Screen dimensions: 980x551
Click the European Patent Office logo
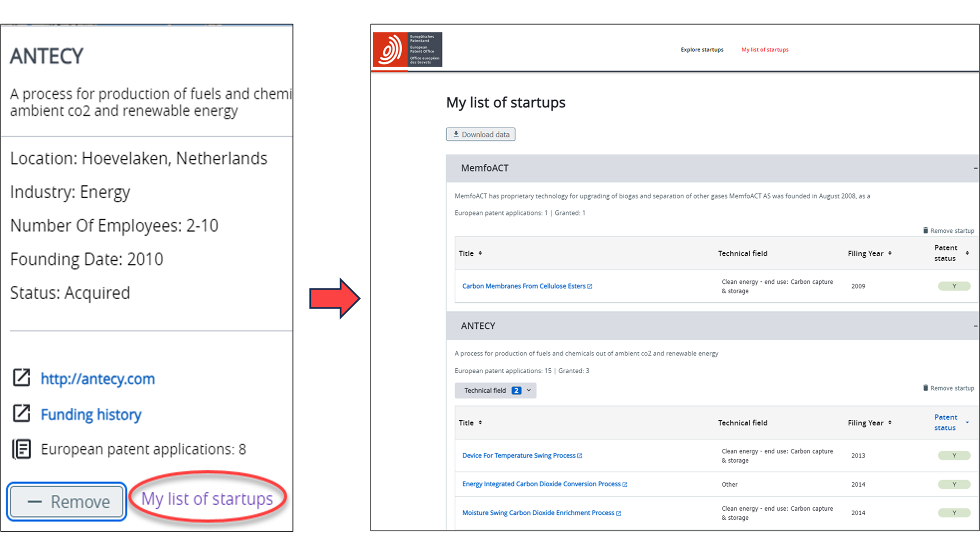[x=407, y=50]
